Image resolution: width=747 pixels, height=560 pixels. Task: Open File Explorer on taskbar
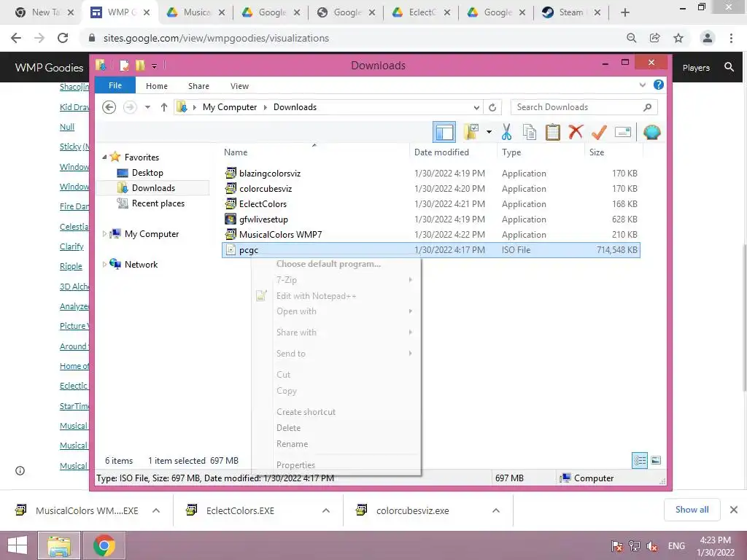[59, 545]
